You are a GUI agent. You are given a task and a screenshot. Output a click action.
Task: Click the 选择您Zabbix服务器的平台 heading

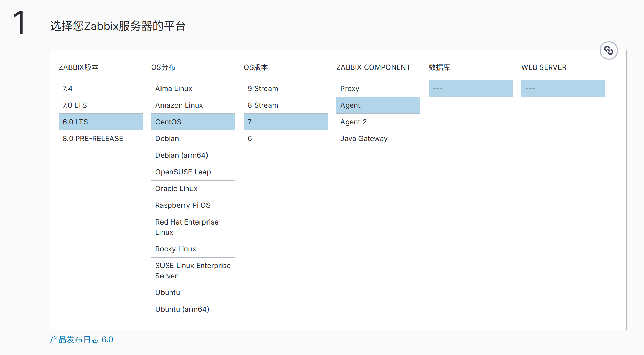pos(118,26)
